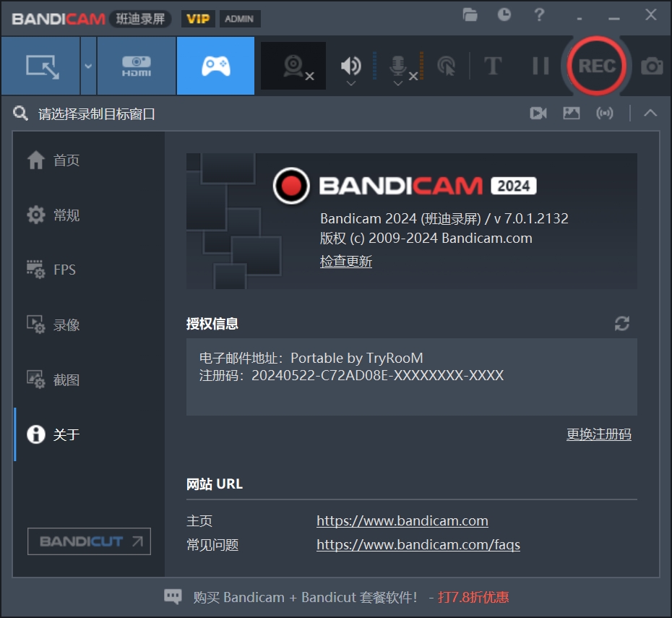The image size is (672, 618).
Task: Click the 常见问题 row label
Action: pyautogui.click(x=212, y=545)
